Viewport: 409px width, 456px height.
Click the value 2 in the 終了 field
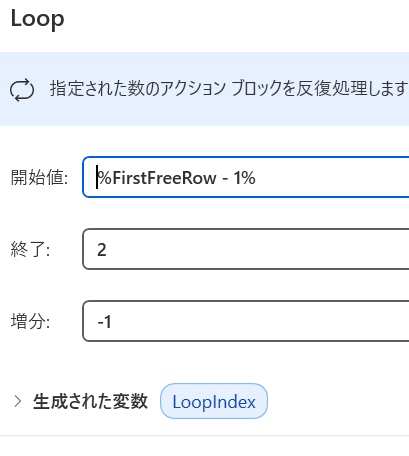[102, 250]
